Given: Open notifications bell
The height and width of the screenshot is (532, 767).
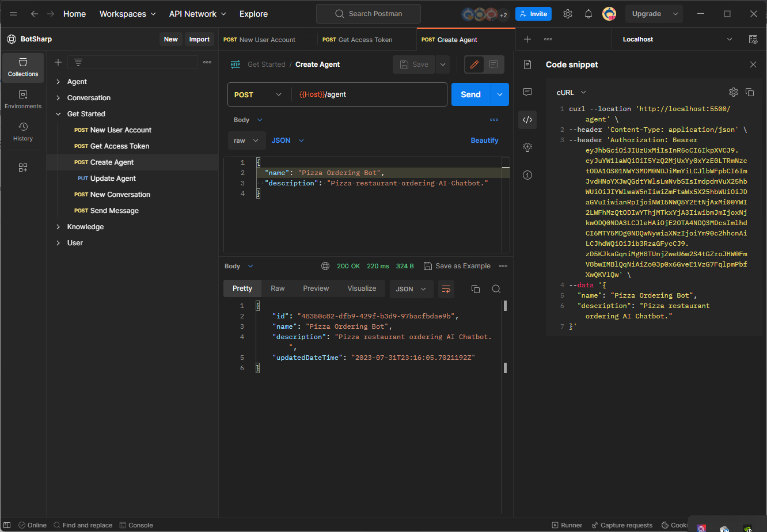Looking at the screenshot, I should (x=588, y=14).
